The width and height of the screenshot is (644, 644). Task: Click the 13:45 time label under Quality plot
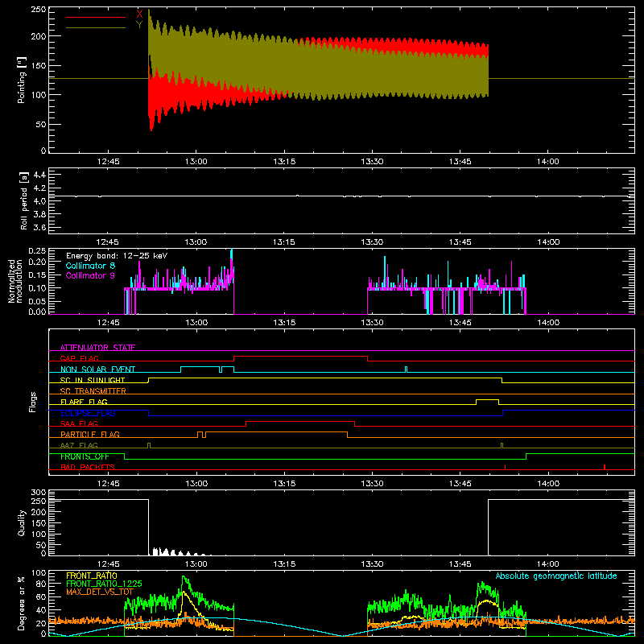tap(460, 564)
